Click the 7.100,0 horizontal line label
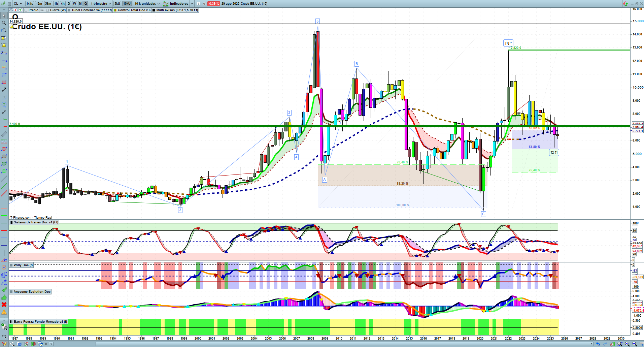644x347 pixels. coord(15,124)
